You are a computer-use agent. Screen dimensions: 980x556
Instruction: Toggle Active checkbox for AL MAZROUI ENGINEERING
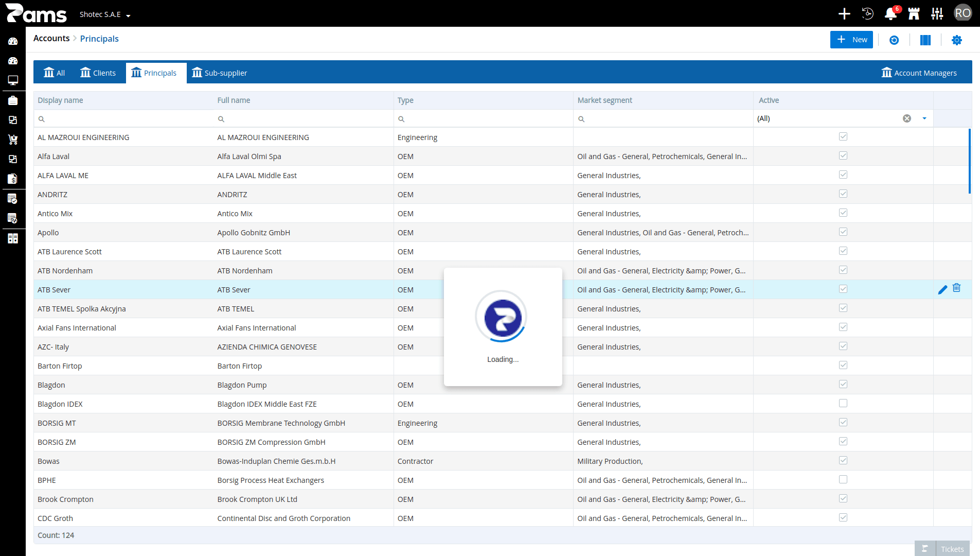[x=843, y=136]
